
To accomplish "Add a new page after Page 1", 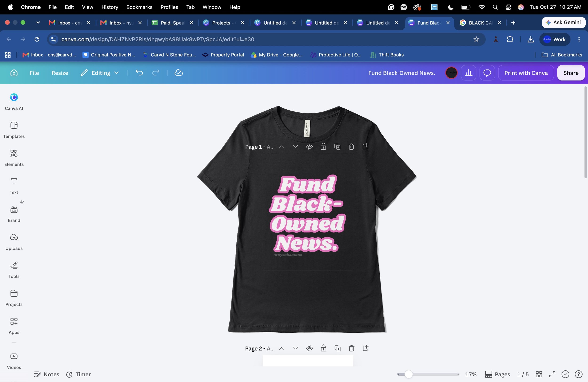I will tap(366, 147).
